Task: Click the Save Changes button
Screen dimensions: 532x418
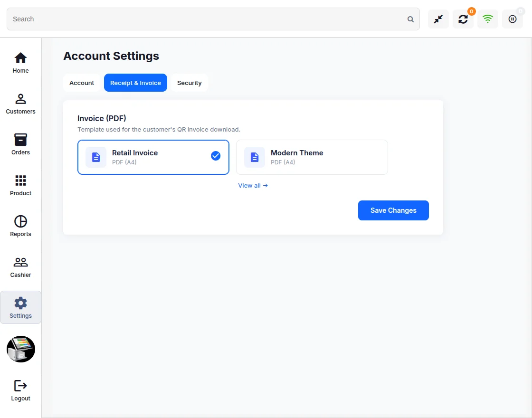Action: click(393, 210)
